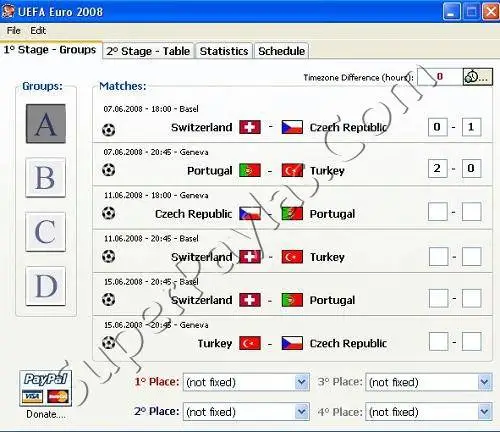The image size is (500, 432).
Task: Switch to 2° Stage - Table tab
Action: coord(148,51)
